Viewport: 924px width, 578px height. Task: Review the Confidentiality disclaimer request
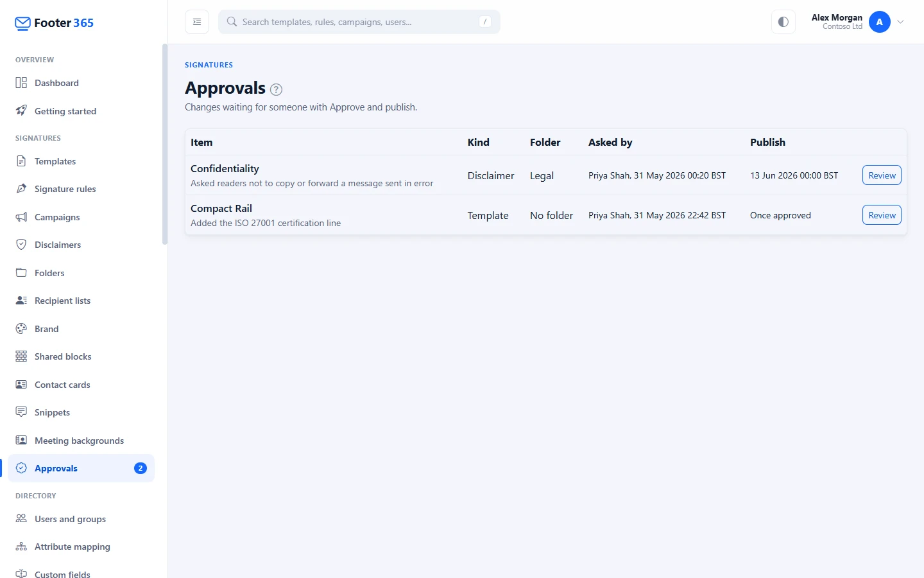(x=882, y=175)
